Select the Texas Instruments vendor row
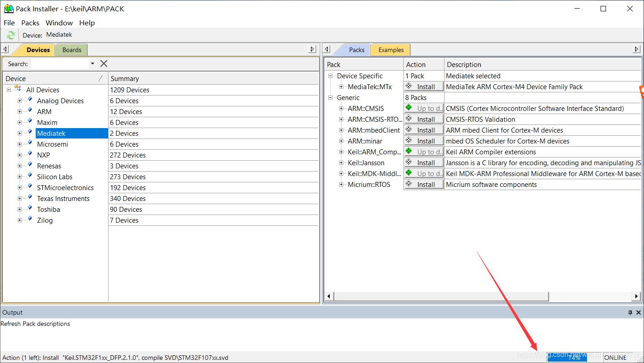The image size is (644, 363). [x=63, y=199]
